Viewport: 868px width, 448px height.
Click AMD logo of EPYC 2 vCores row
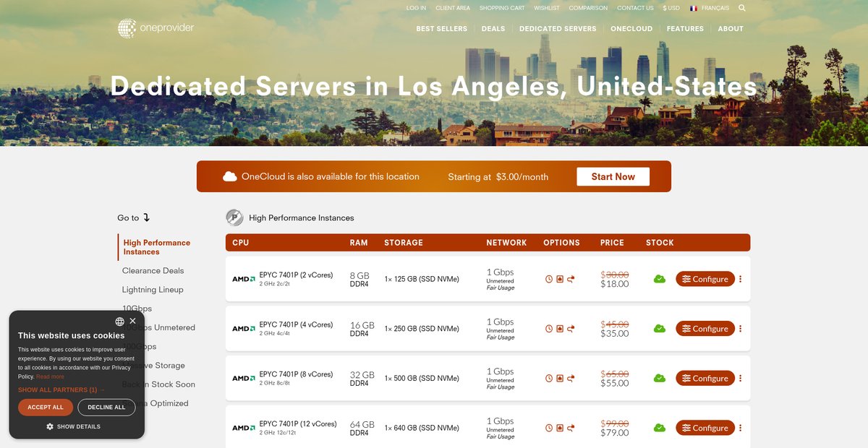coord(243,279)
